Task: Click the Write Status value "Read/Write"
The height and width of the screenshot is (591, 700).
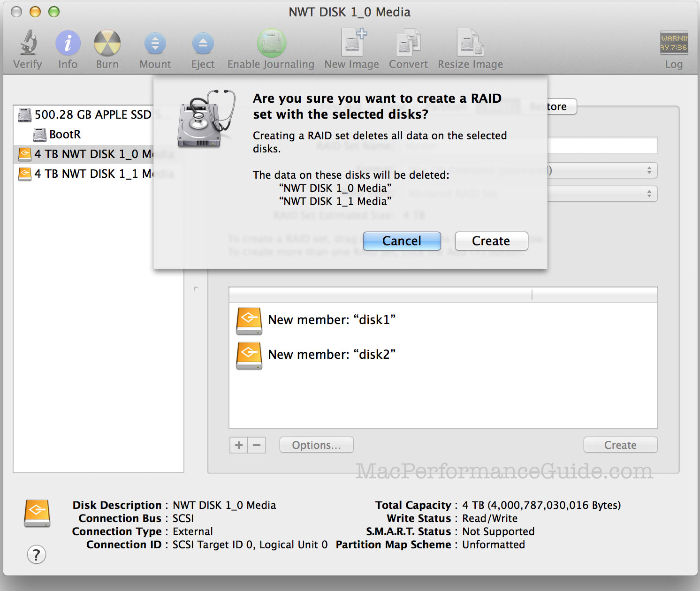Action: tap(490, 518)
